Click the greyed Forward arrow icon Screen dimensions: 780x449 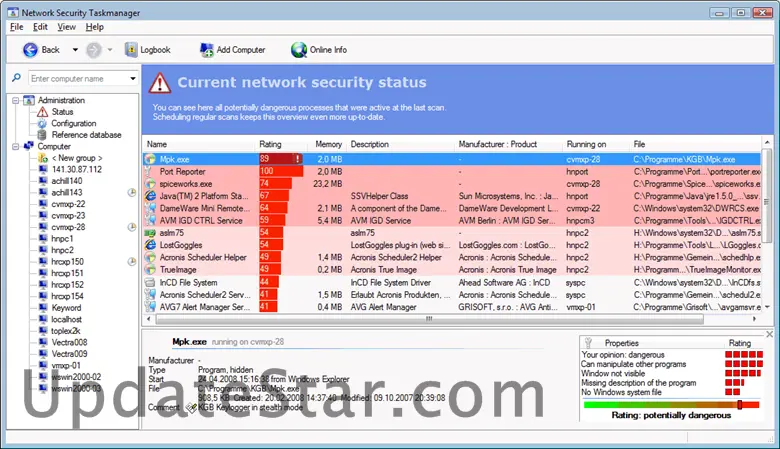point(94,50)
